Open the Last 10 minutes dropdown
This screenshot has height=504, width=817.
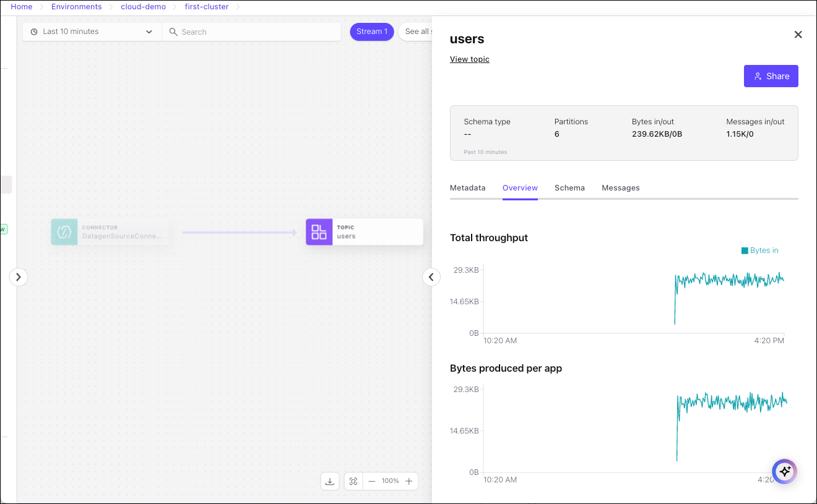[92, 32]
